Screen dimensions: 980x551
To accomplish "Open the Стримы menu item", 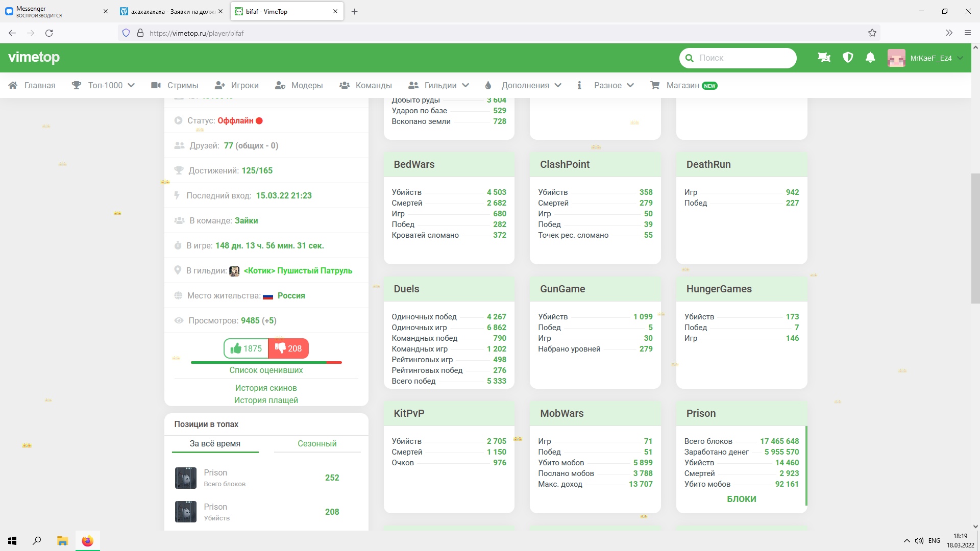I will tap(182, 86).
